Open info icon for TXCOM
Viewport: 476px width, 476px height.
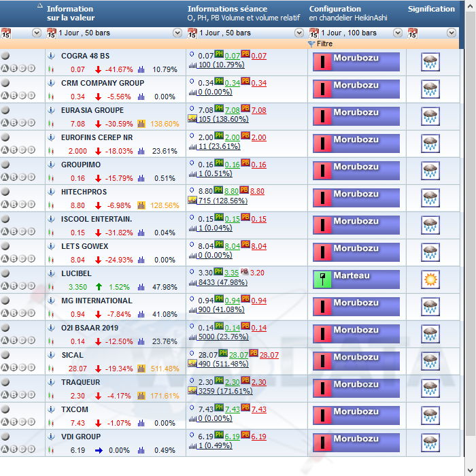52,409
